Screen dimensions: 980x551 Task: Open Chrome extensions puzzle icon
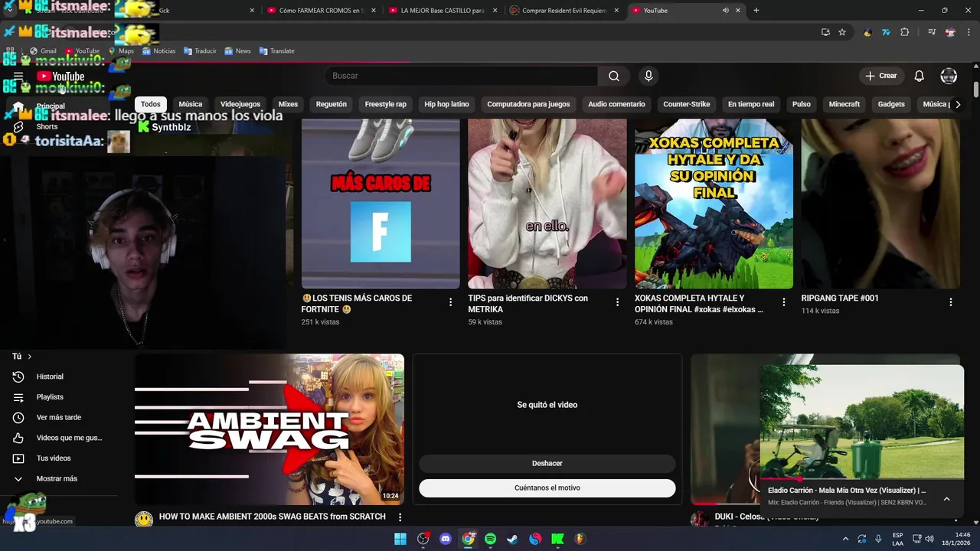pos(904,32)
